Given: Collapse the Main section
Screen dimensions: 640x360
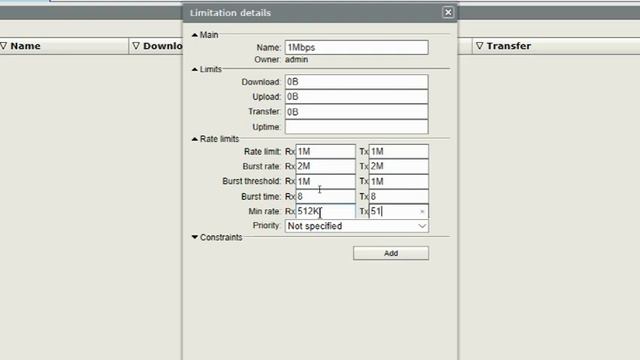Looking at the screenshot, I should coord(195,35).
